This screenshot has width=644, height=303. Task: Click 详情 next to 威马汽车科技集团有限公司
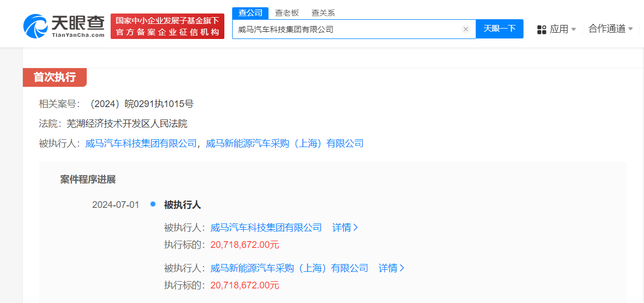pos(341,228)
